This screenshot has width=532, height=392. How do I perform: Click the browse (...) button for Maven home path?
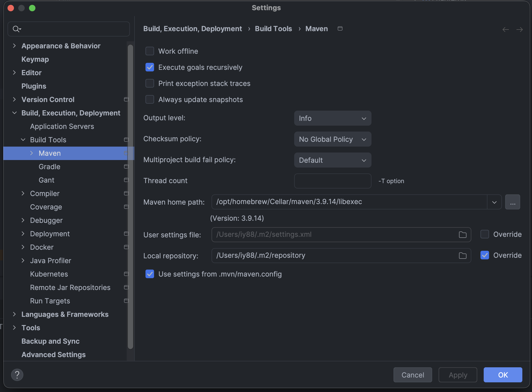512,202
